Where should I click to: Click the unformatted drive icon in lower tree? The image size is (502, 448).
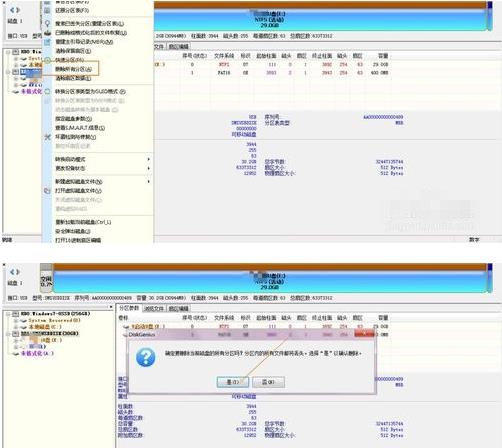click(x=16, y=353)
